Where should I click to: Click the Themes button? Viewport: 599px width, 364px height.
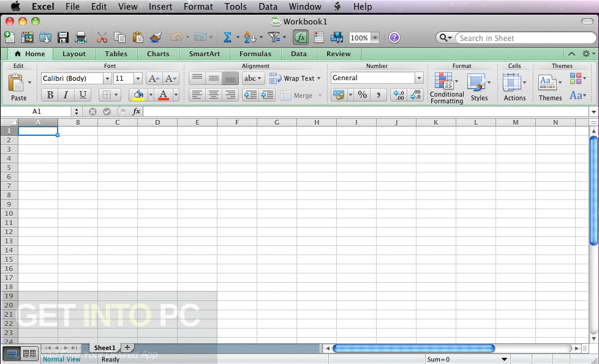point(550,87)
